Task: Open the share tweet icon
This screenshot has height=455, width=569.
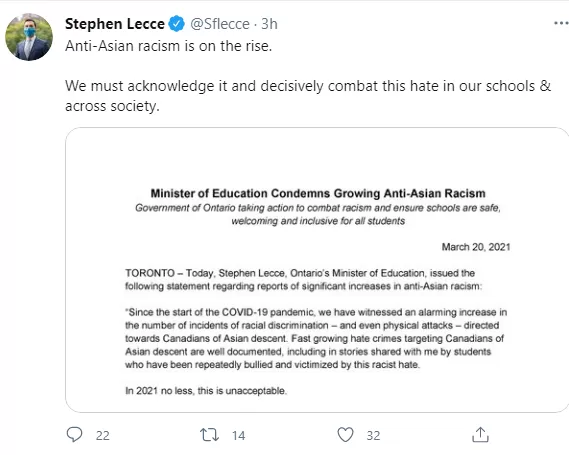Action: tap(480, 434)
